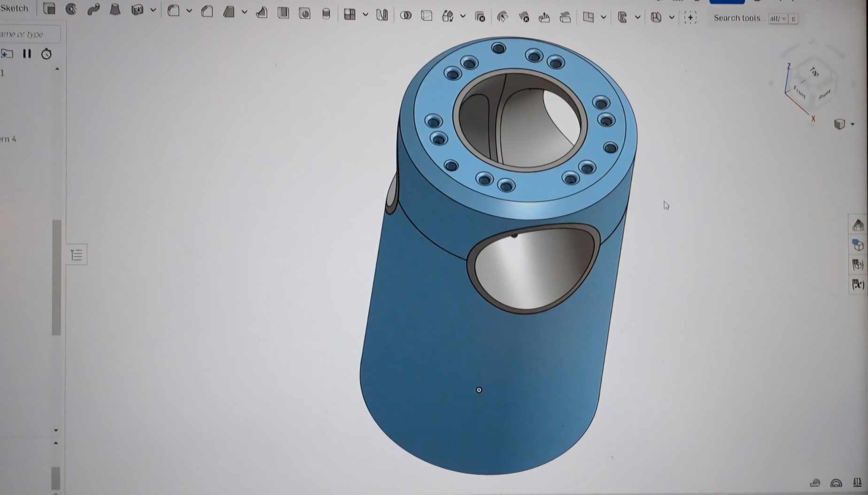This screenshot has height=495, width=868.
Task: Click the Fillet tool icon
Action: click(173, 11)
